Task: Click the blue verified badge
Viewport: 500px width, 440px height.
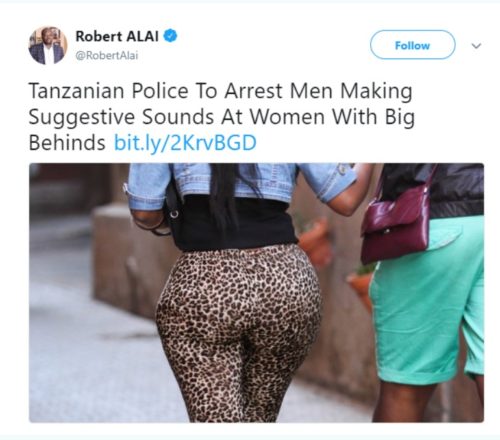Action: point(170,36)
